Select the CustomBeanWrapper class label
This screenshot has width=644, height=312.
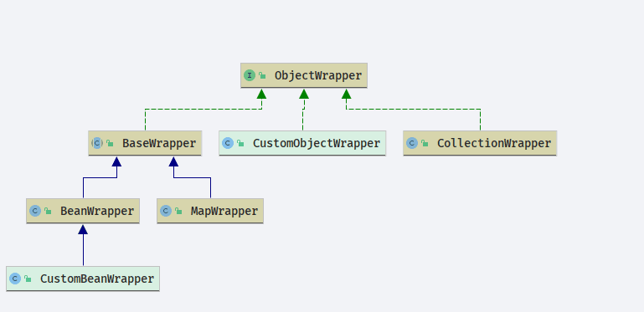click(x=97, y=279)
